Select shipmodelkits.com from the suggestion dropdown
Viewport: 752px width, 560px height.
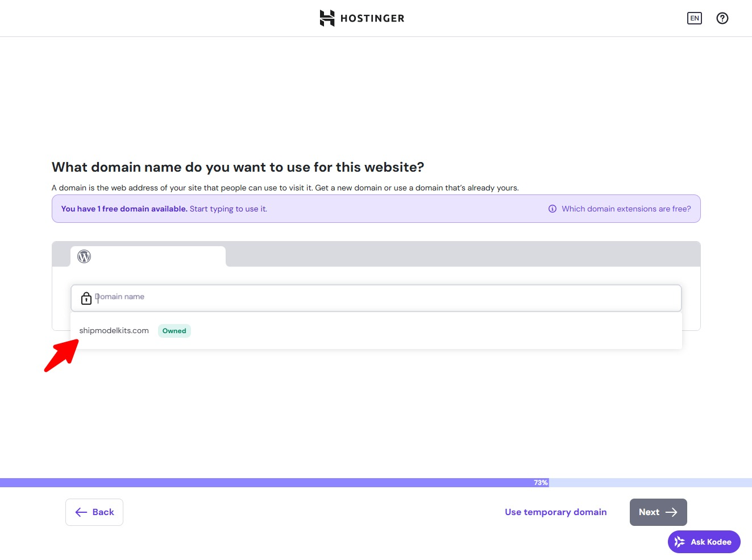[114, 331]
